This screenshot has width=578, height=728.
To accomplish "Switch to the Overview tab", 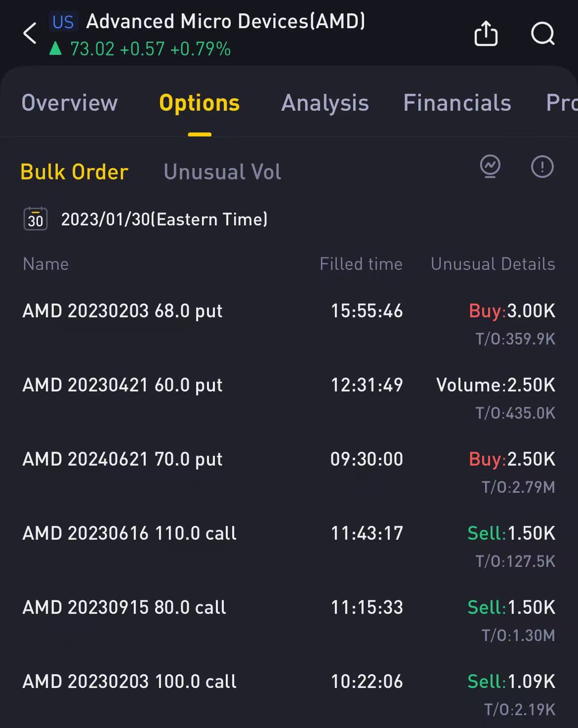I will pos(70,103).
